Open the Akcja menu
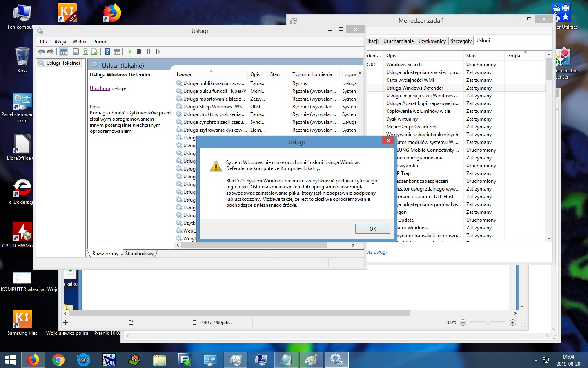Image resolution: width=588 pixels, height=368 pixels. (60, 42)
